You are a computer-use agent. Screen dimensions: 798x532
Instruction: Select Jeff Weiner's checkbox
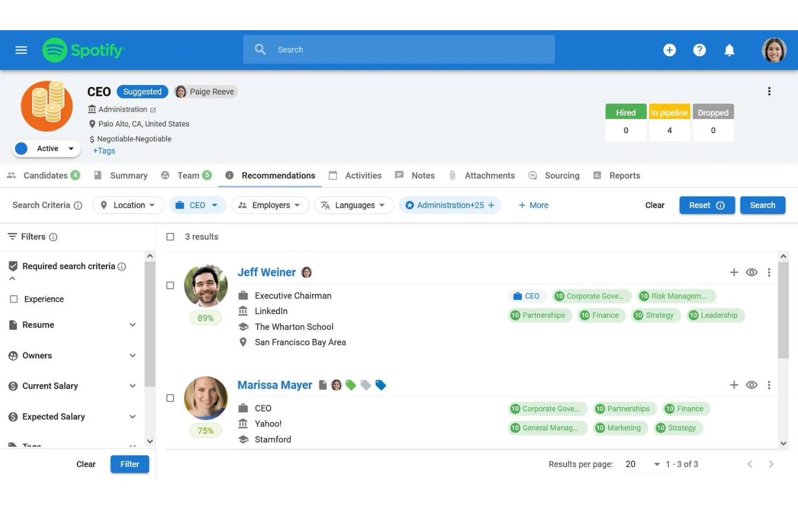(x=170, y=285)
